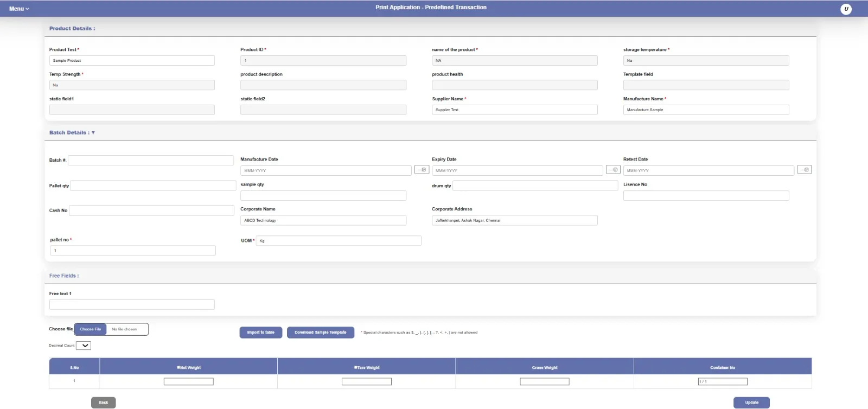Click the Tare Weight input in row 1
The width and height of the screenshot is (868, 409).
(x=367, y=382)
